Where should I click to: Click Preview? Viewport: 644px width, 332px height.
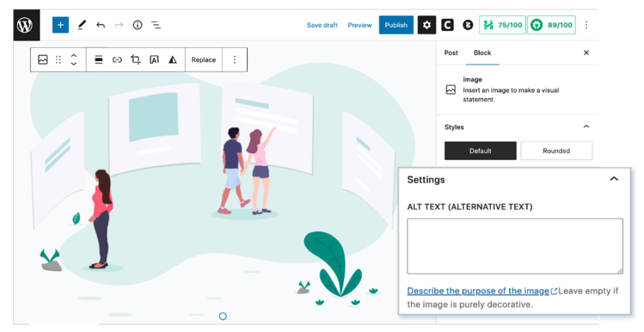click(x=360, y=25)
